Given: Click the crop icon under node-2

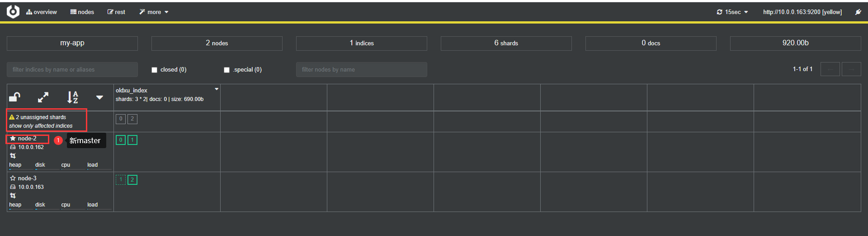Looking at the screenshot, I should (x=13, y=156).
